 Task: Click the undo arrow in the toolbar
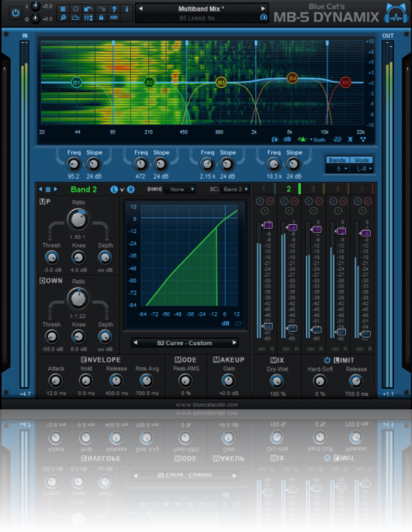tap(88, 9)
